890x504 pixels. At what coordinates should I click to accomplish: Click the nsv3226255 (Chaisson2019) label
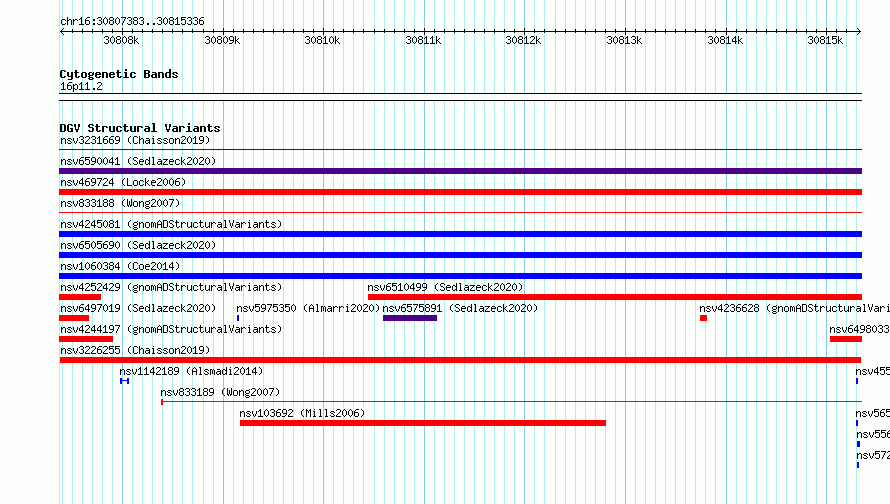135,350
